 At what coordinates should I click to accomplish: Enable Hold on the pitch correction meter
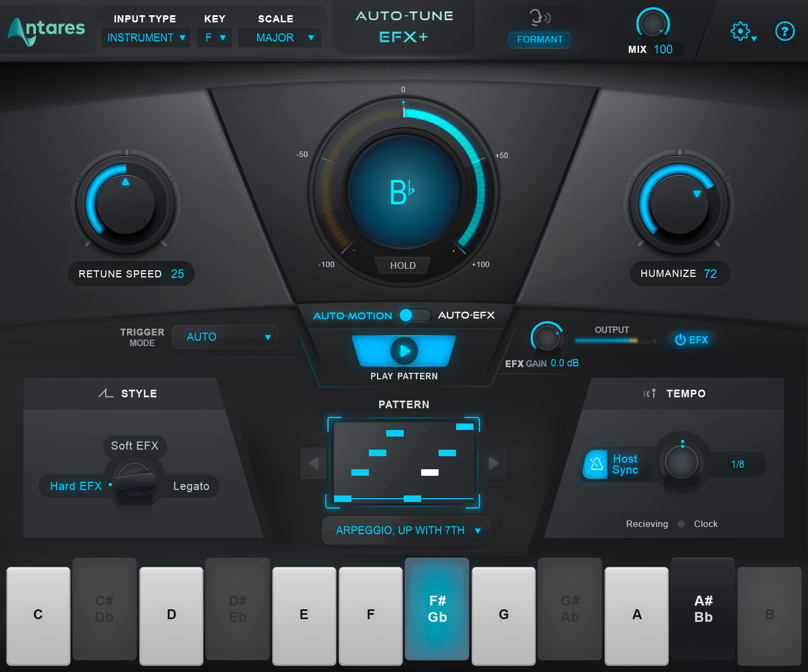click(403, 265)
